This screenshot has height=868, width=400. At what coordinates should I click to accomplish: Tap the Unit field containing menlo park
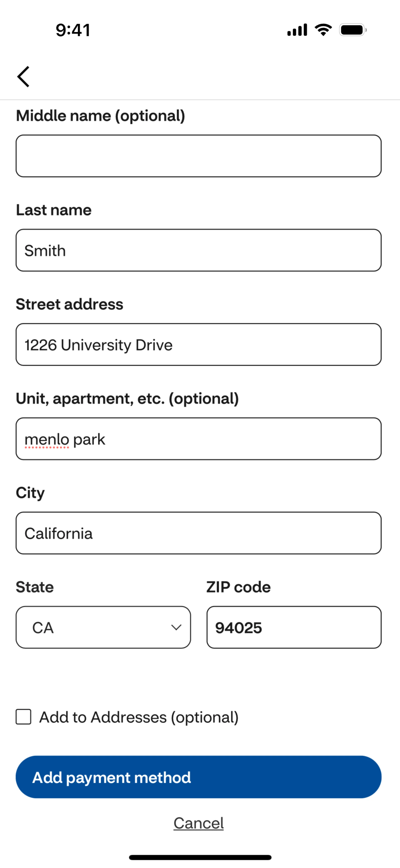(199, 439)
